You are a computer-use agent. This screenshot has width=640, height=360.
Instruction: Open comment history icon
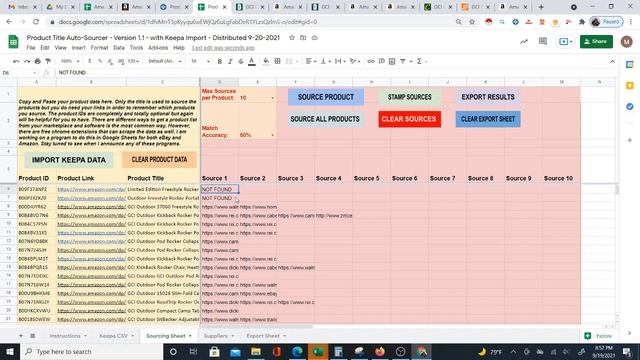542,41
